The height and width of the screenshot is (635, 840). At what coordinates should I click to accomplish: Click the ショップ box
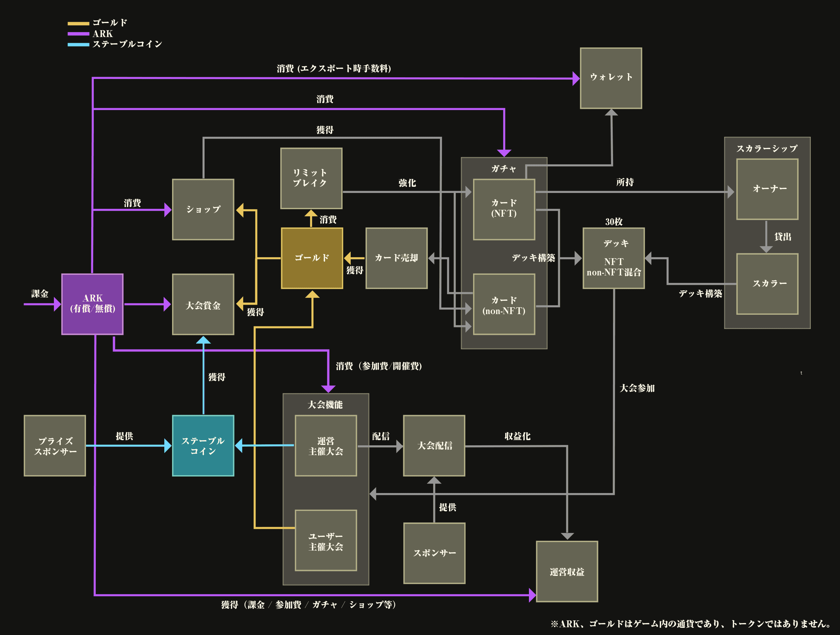[x=203, y=209]
